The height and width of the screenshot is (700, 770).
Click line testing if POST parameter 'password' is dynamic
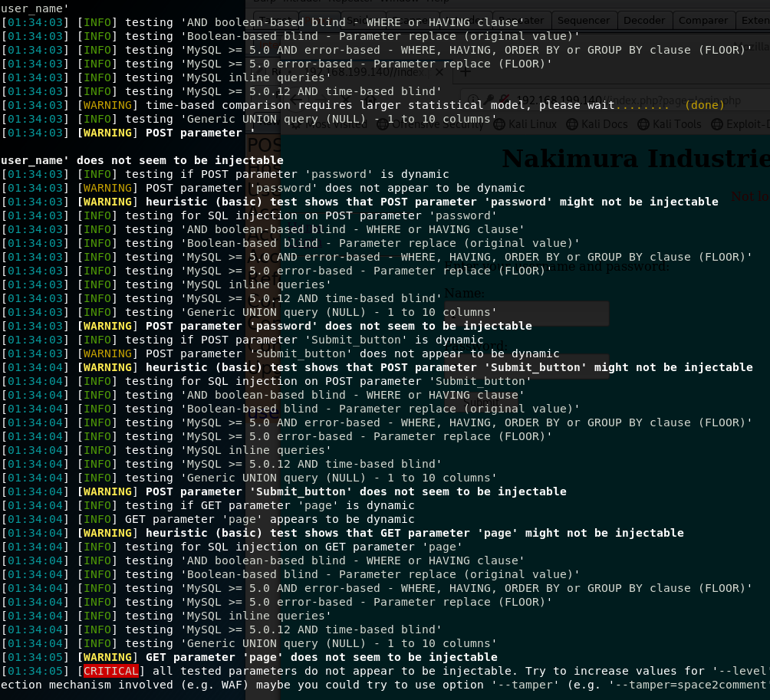(225, 174)
